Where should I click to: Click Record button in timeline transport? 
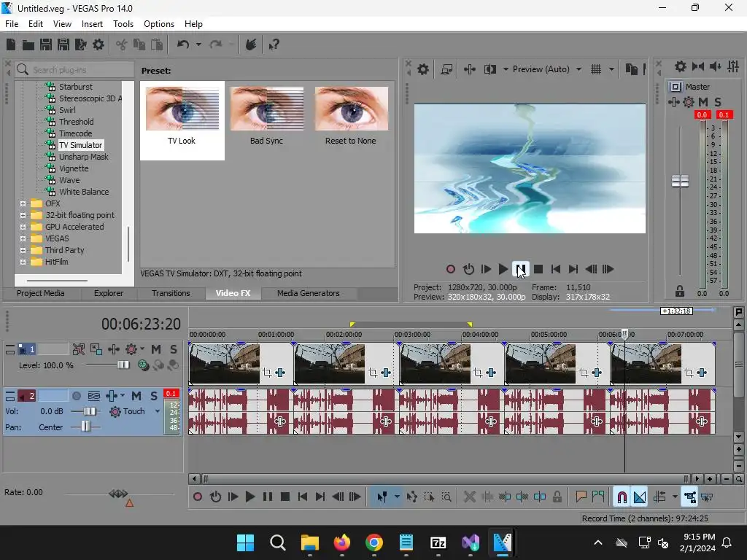197,497
